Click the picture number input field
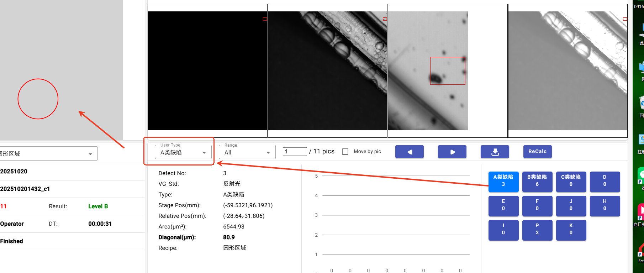 pos(295,152)
